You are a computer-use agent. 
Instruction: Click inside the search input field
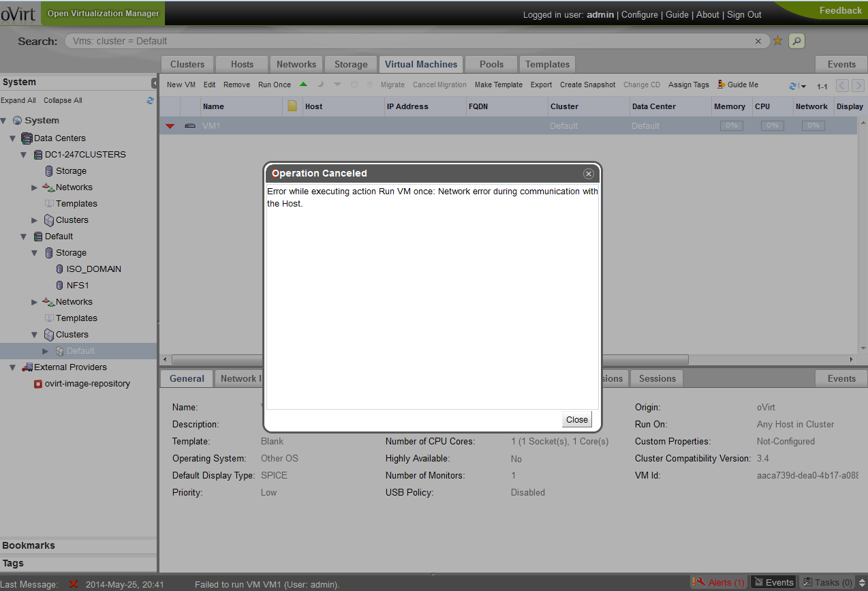[409, 41]
